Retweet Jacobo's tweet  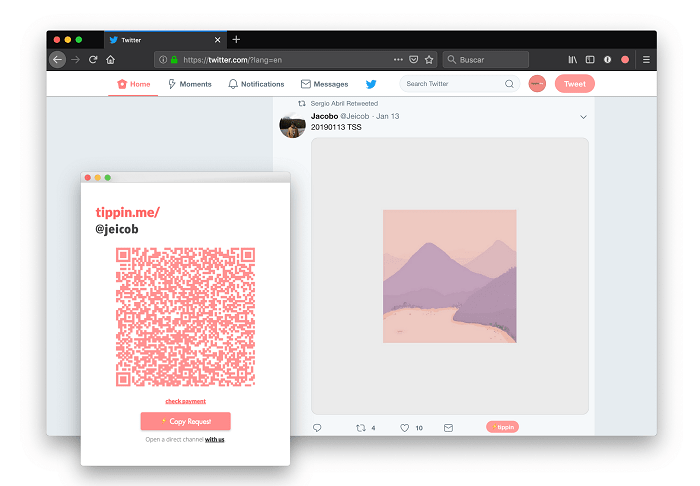pyautogui.click(x=361, y=428)
